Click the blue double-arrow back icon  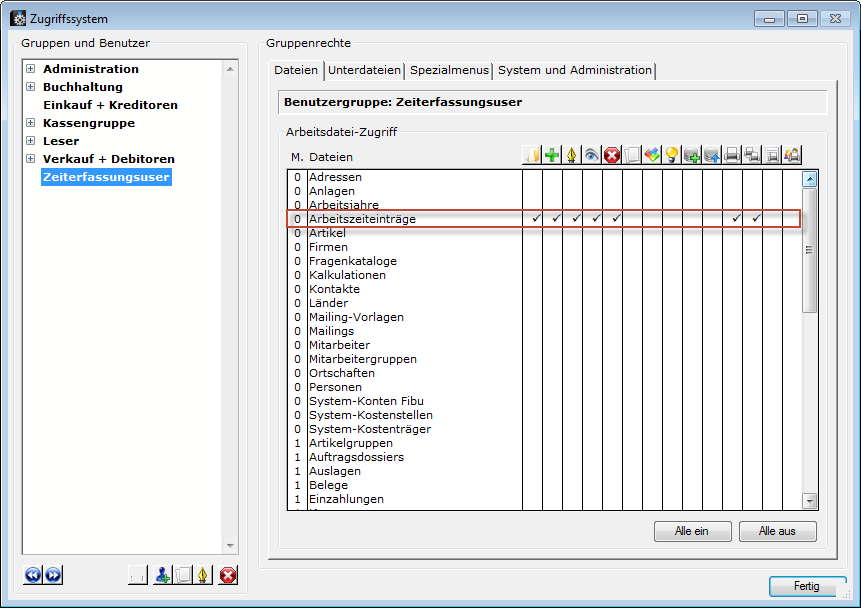[x=33, y=575]
